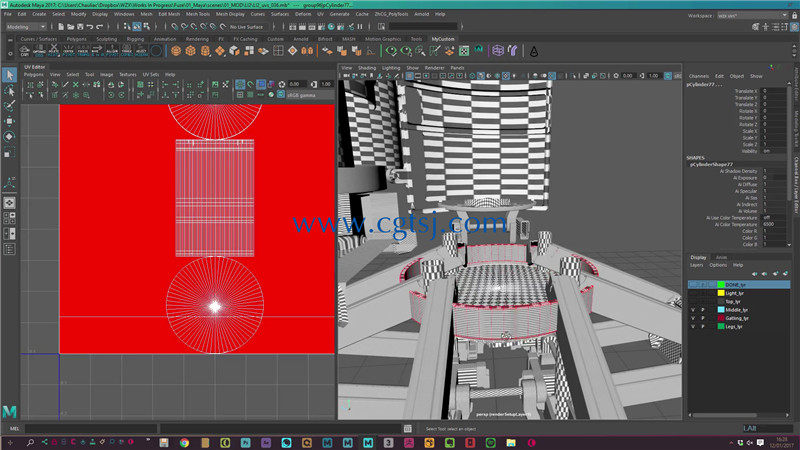Open the File Explorer folder in taskbar
The image size is (800, 450).
point(511,442)
